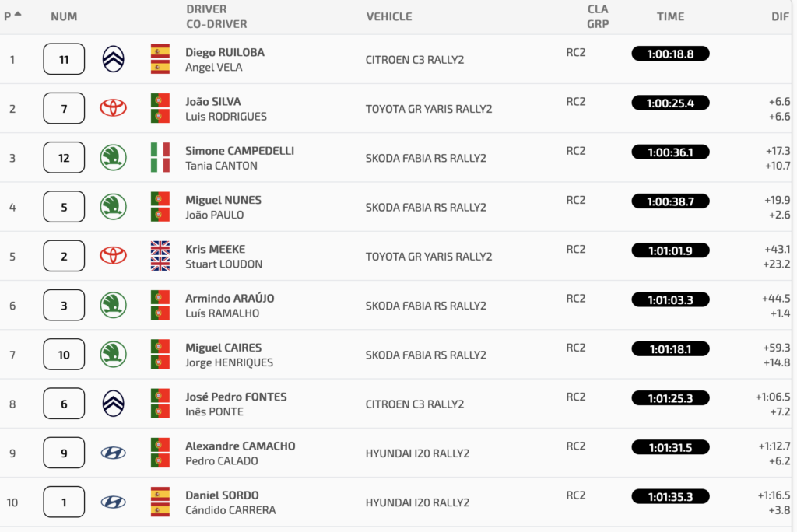The height and width of the screenshot is (532, 797).
Task: Click the Italian flag beside Simone Campedelli
Action: click(160, 158)
